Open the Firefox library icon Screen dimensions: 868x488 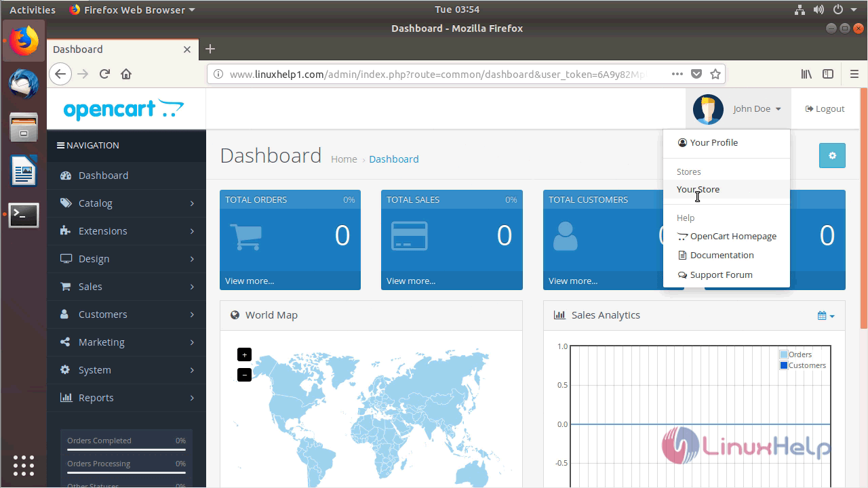806,74
